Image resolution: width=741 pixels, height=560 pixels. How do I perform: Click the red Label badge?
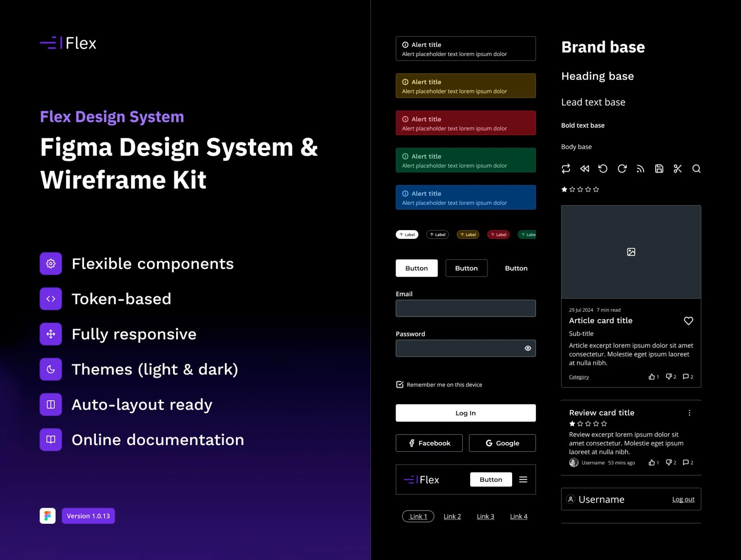tap(499, 235)
